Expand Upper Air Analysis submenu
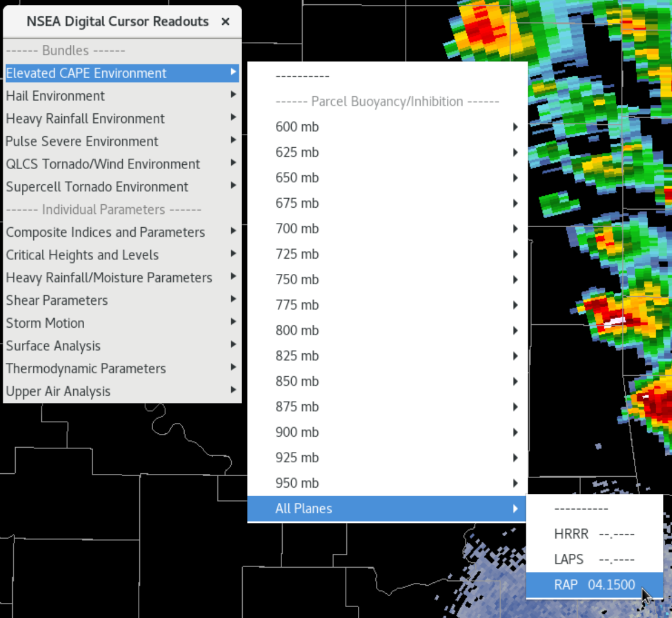672x618 pixels. point(122,391)
